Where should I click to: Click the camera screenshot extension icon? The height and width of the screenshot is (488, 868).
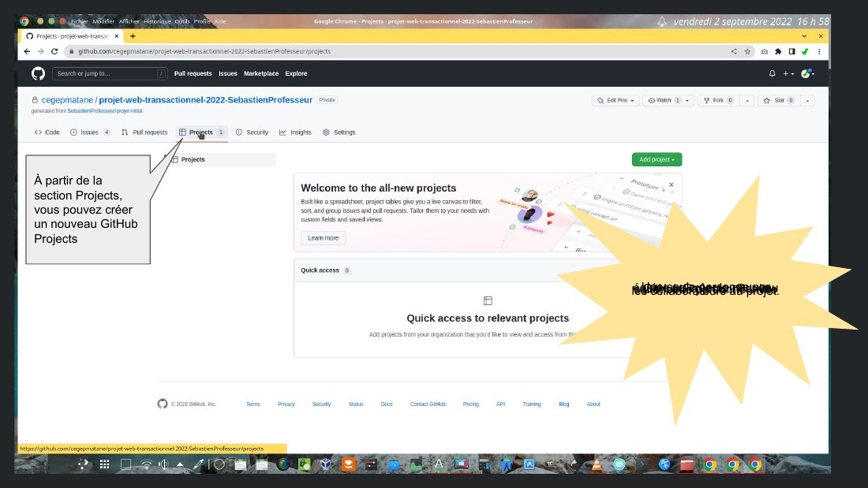[765, 51]
